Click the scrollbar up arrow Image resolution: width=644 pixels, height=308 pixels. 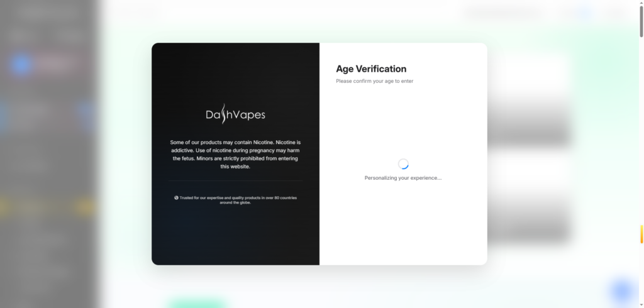[x=641, y=3]
